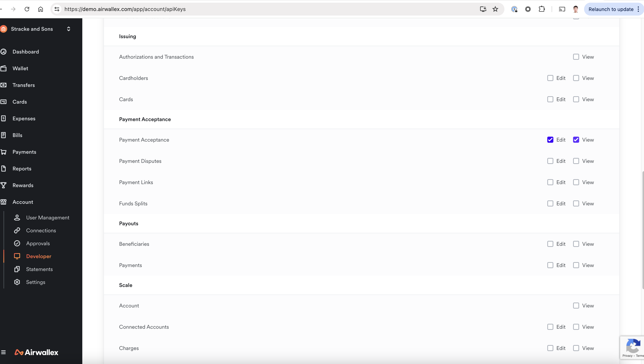Click the browser address bar URL
Image resolution: width=644 pixels, height=364 pixels.
tap(125, 9)
